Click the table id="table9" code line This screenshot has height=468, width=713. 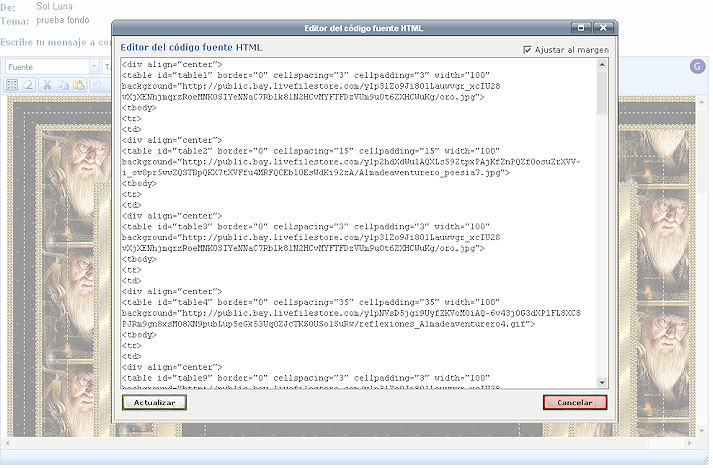(306, 378)
